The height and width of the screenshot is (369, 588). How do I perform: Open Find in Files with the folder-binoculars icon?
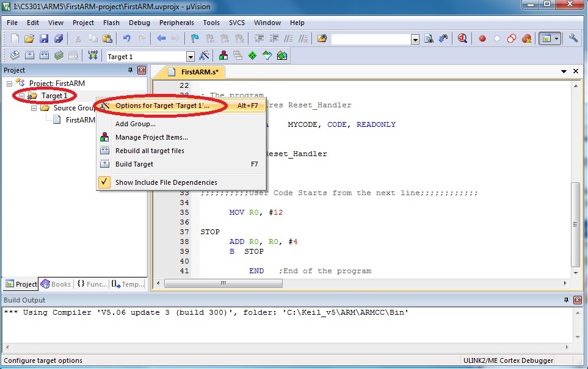pos(322,38)
